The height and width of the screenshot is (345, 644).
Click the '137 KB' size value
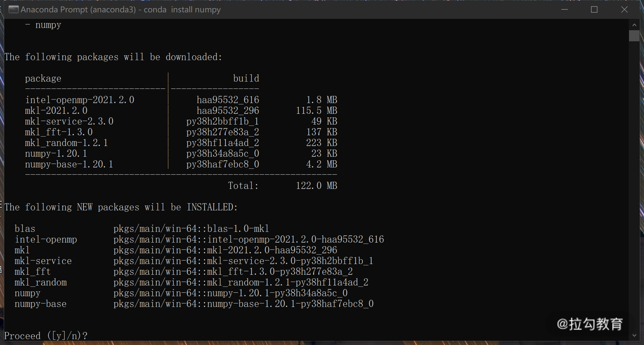(322, 132)
